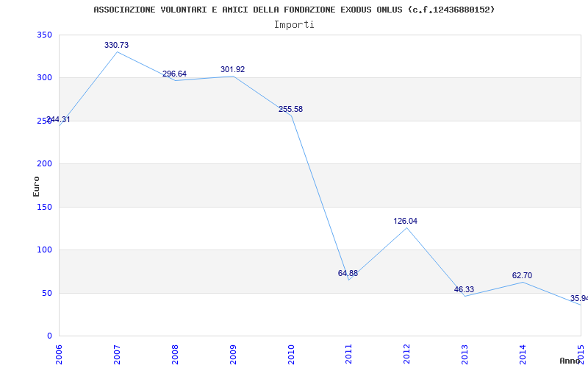This screenshot has height=368, width=588.
Task: Click the 35.94 label near 2015
Action: point(579,299)
